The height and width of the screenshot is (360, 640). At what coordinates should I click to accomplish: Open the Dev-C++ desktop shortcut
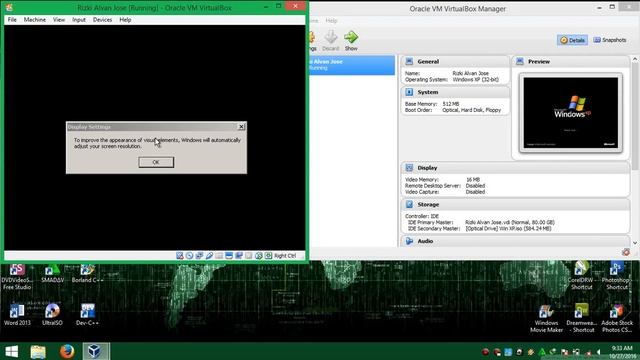coord(87,314)
